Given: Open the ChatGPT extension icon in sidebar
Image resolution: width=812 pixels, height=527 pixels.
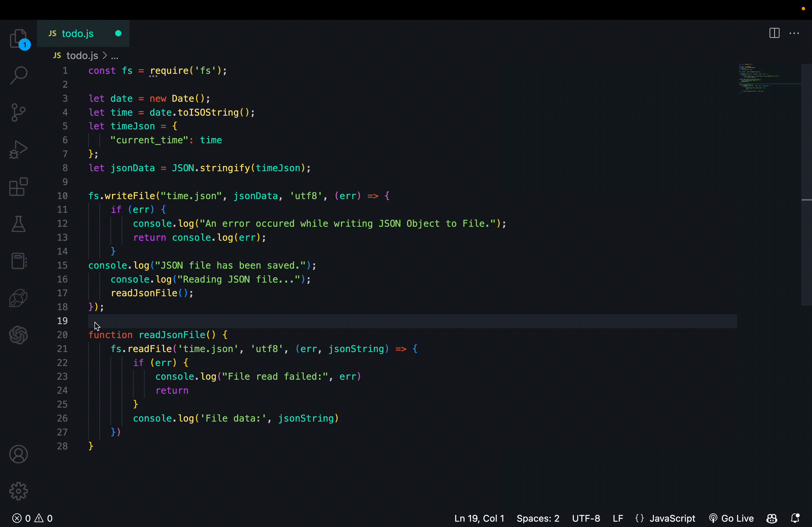Looking at the screenshot, I should point(19,335).
